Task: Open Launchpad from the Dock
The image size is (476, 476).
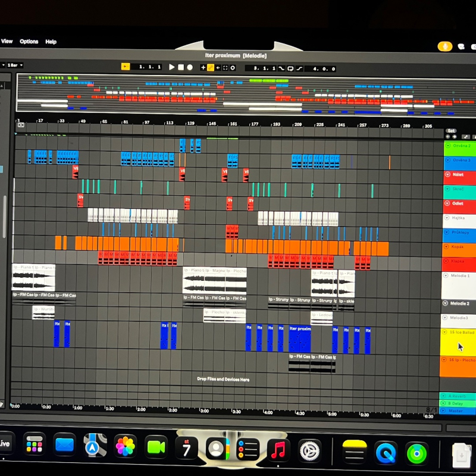Action: pos(35,444)
